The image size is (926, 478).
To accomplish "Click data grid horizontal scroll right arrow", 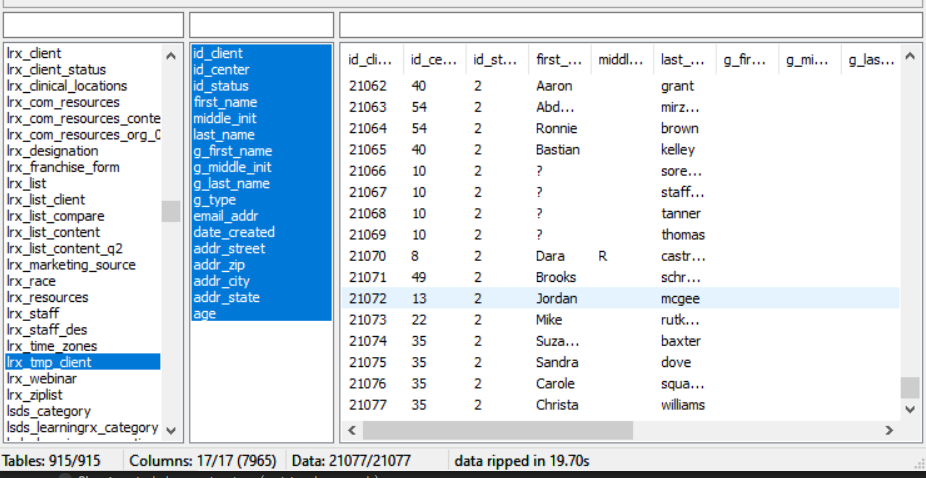I will point(889,430).
